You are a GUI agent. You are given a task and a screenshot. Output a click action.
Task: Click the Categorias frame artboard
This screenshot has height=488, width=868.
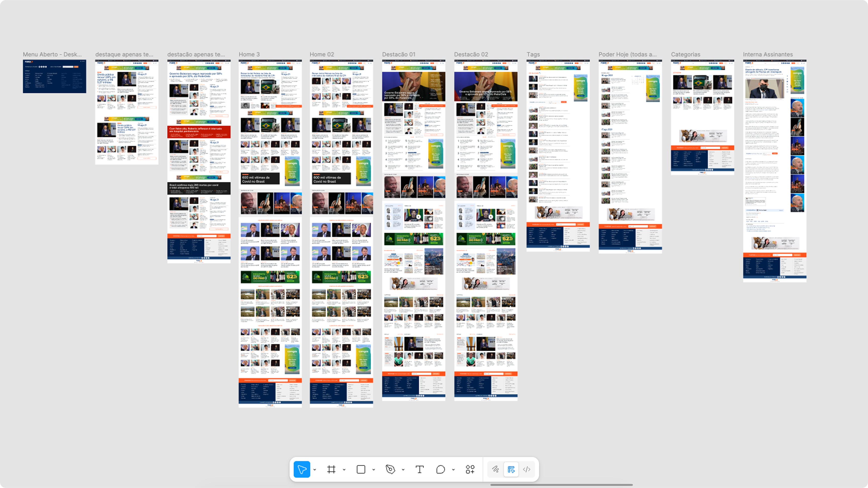702,117
